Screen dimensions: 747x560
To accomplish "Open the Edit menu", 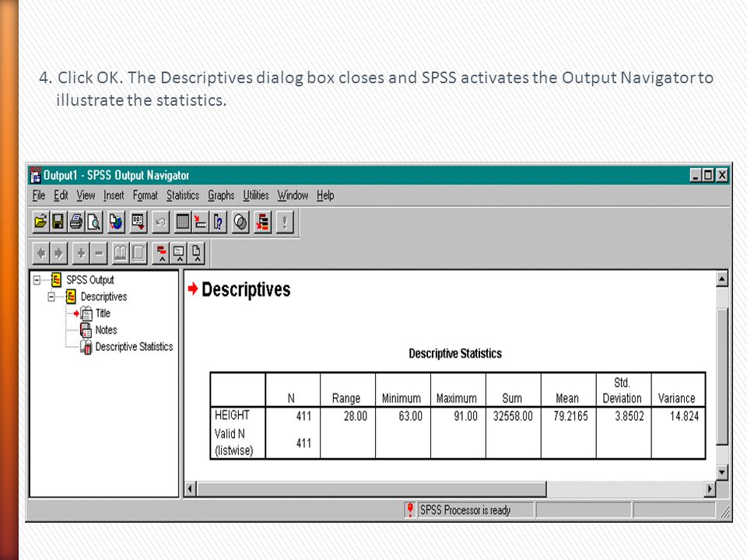I will point(61,195).
